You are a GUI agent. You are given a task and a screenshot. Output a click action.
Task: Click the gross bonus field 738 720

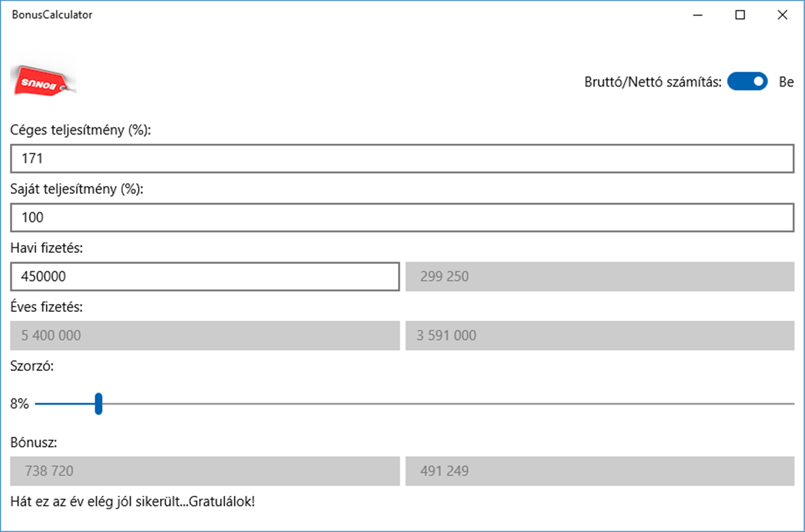pyautogui.click(x=205, y=471)
